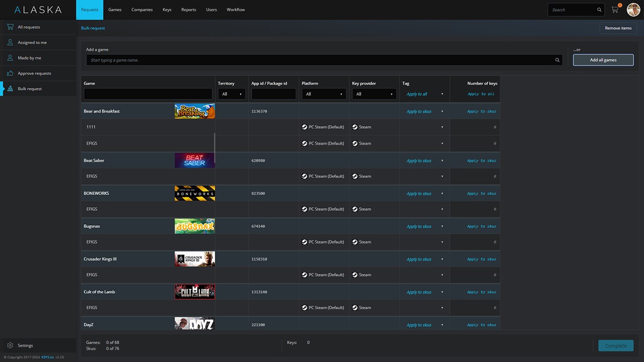Open the Tag Apply to all dropdown
Screen dimensions: 644x362
tap(425, 94)
